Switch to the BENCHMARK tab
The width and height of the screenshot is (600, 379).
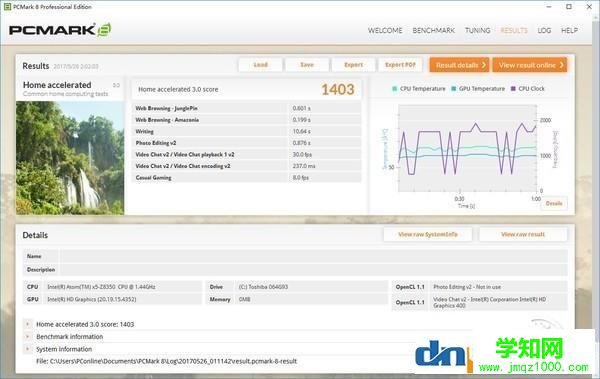pos(434,31)
